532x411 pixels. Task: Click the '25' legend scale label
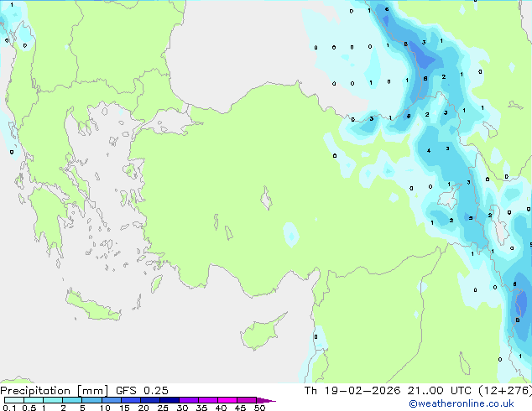163,408
